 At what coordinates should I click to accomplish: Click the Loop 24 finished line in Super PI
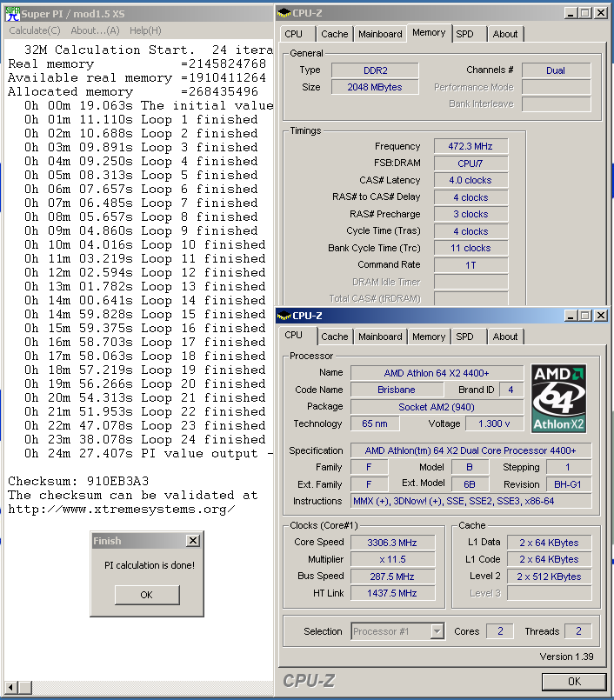pyautogui.click(x=145, y=440)
